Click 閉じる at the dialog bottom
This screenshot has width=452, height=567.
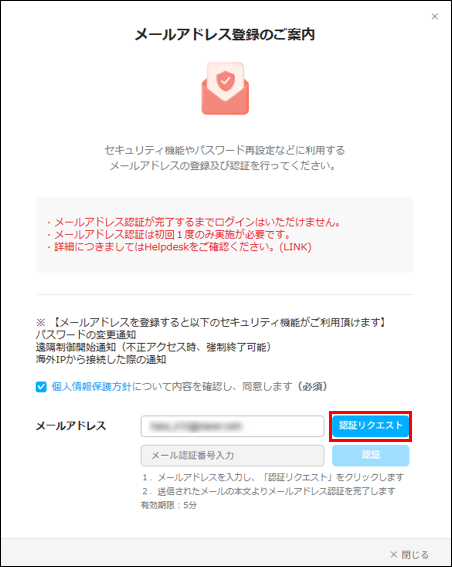(x=410, y=554)
